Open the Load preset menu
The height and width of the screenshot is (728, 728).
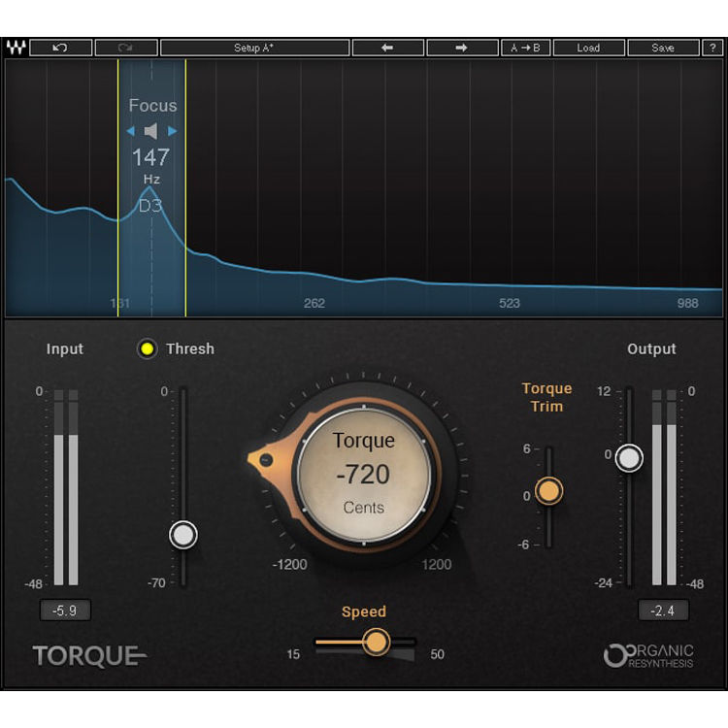[x=588, y=48]
